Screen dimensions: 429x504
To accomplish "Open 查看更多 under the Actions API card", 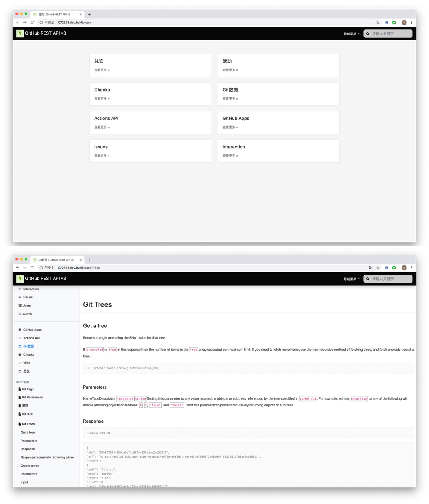I will tap(102, 127).
